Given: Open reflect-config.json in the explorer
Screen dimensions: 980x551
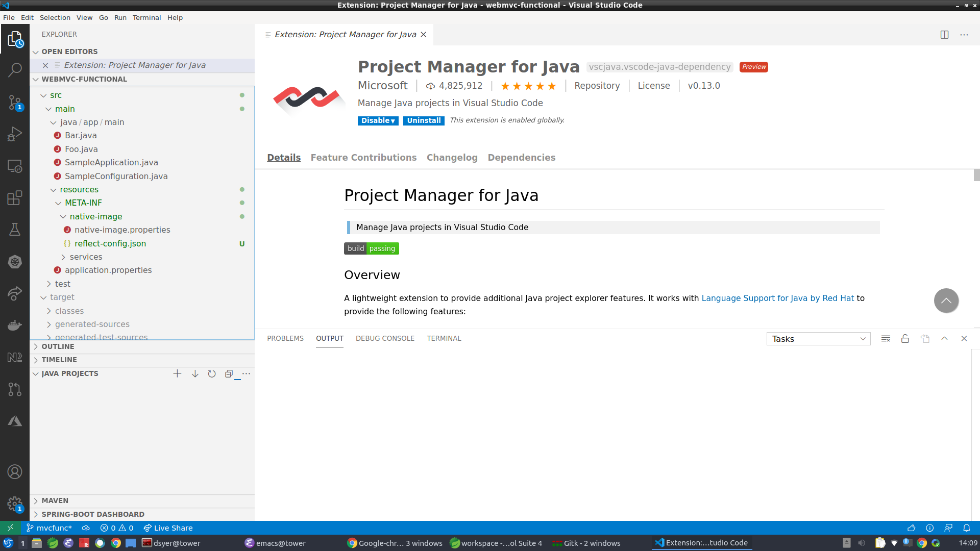Looking at the screenshot, I should 110,244.
